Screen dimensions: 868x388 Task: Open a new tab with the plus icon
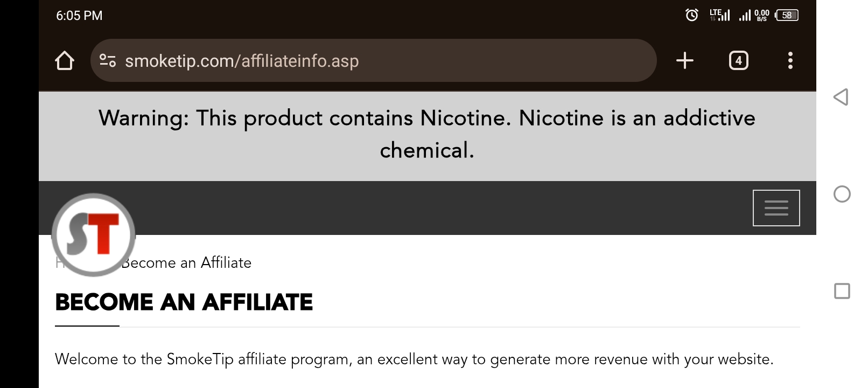pyautogui.click(x=685, y=60)
